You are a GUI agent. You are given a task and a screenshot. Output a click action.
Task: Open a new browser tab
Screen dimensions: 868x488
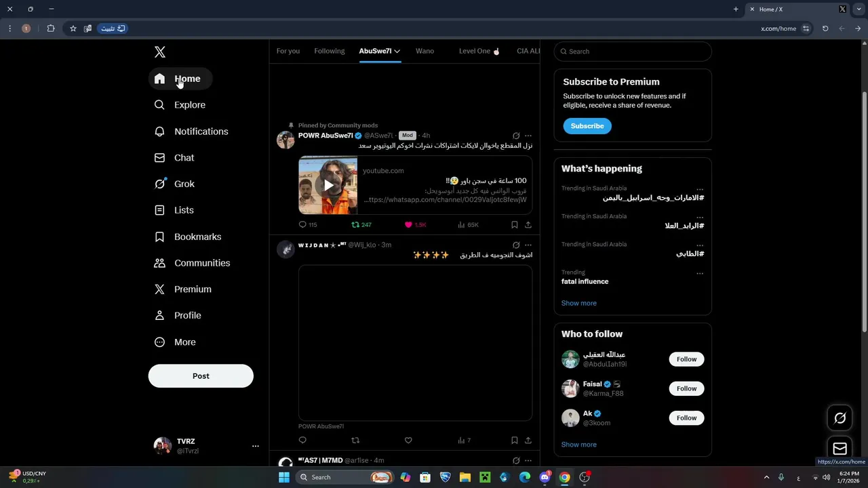pyautogui.click(x=736, y=9)
